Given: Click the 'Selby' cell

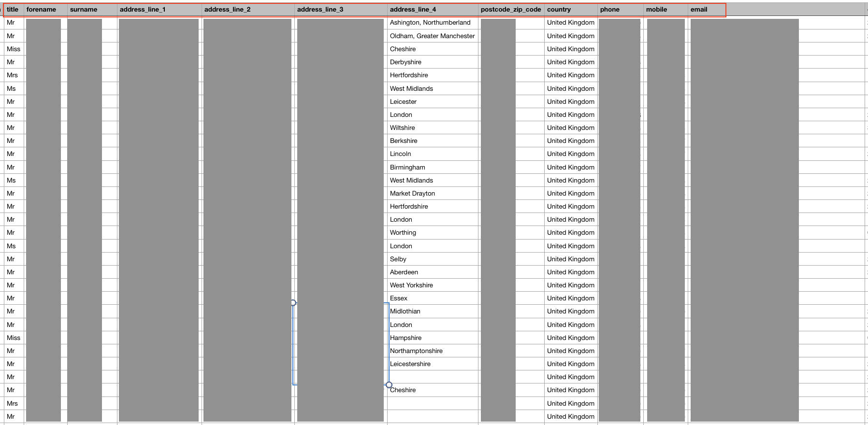Looking at the screenshot, I should [x=433, y=259].
